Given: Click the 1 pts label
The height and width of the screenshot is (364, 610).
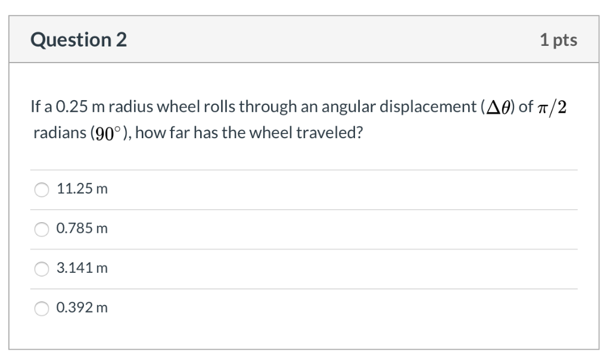Looking at the screenshot, I should pos(562,39).
